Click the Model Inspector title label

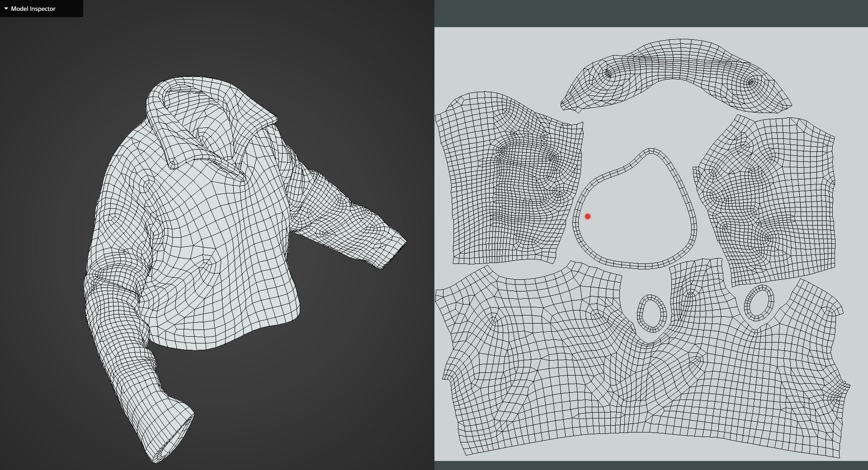[33, 9]
